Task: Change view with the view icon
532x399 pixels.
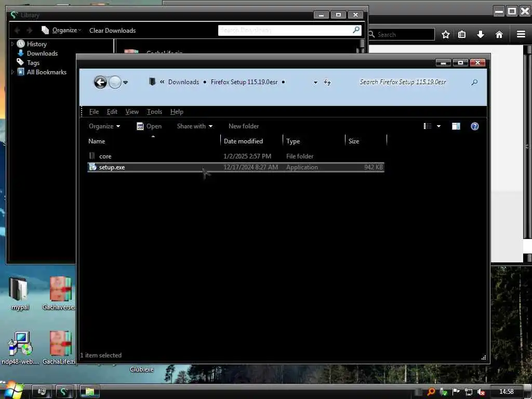Action: [x=428, y=126]
